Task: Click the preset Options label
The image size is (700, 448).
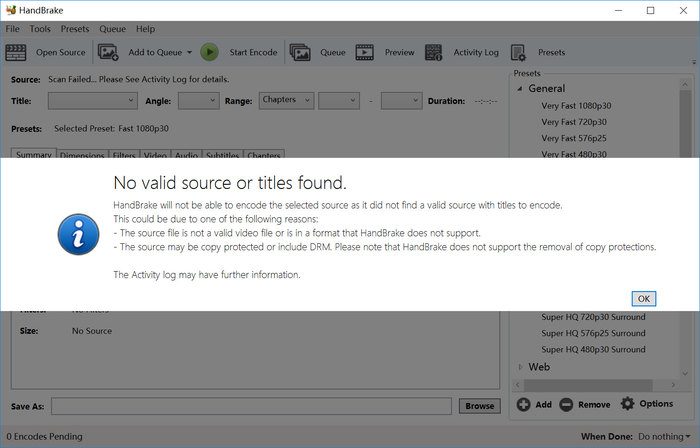Action: pyautogui.click(x=656, y=403)
